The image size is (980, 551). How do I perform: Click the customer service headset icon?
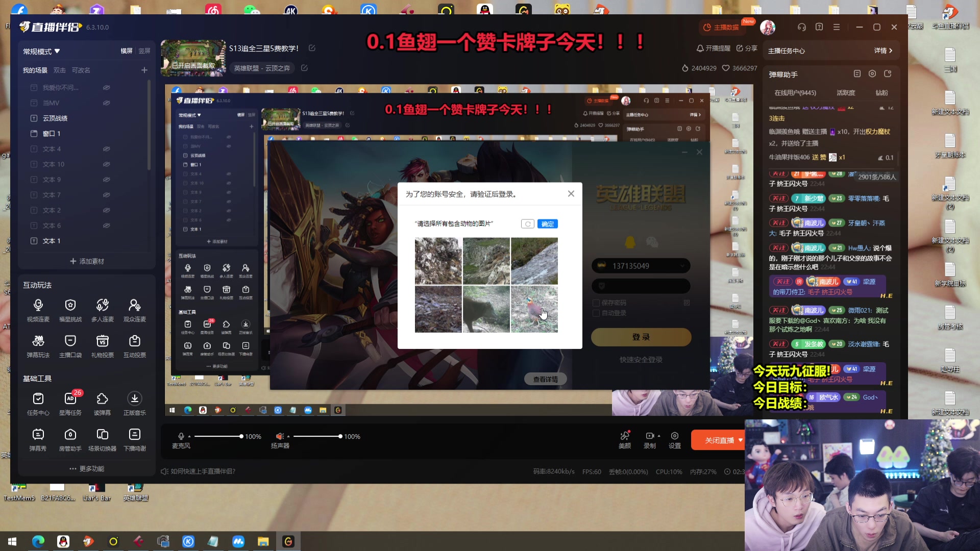coord(802,27)
